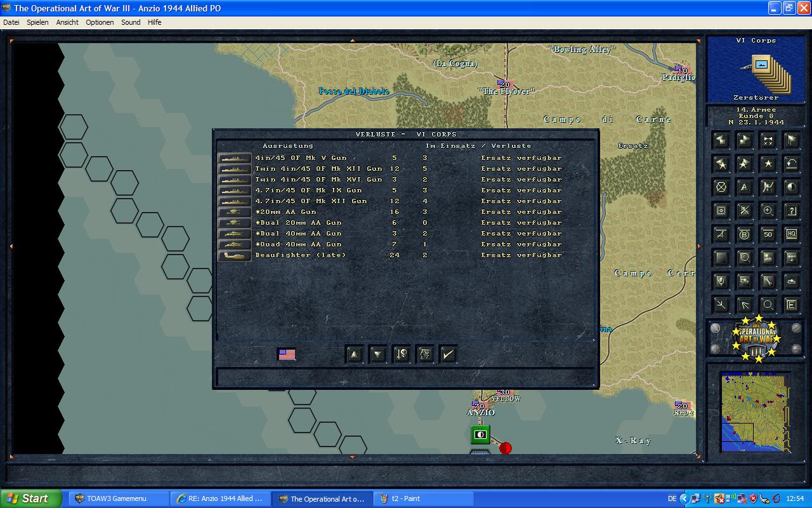The height and width of the screenshot is (508, 812).
Task: Click the letter A button in control panel
Action: (745, 187)
